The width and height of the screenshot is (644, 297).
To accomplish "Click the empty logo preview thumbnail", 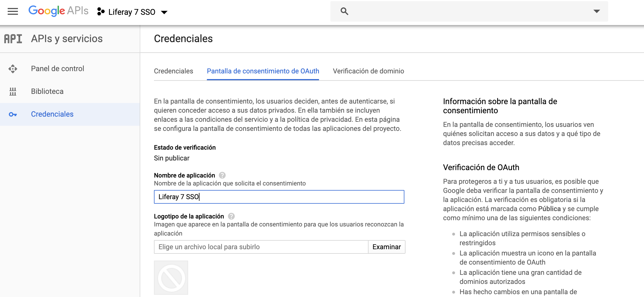I will [x=171, y=278].
